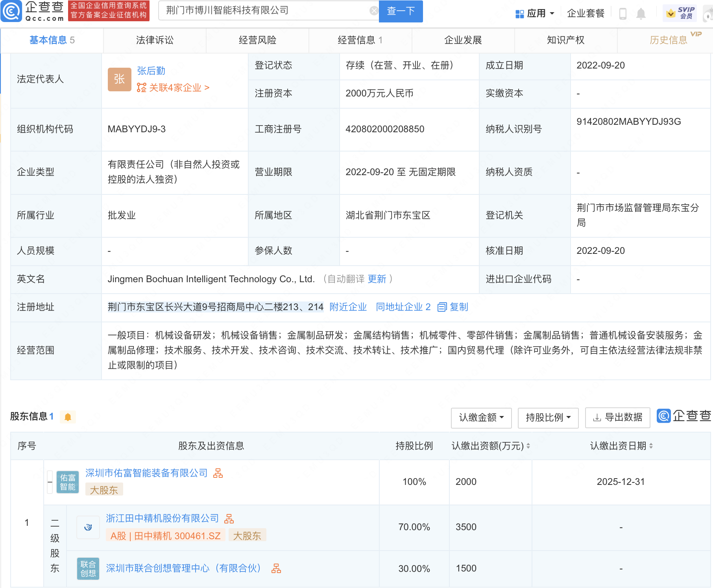The image size is (713, 588).
Task: Open the 应用 dropdown menu
Action: tap(535, 14)
